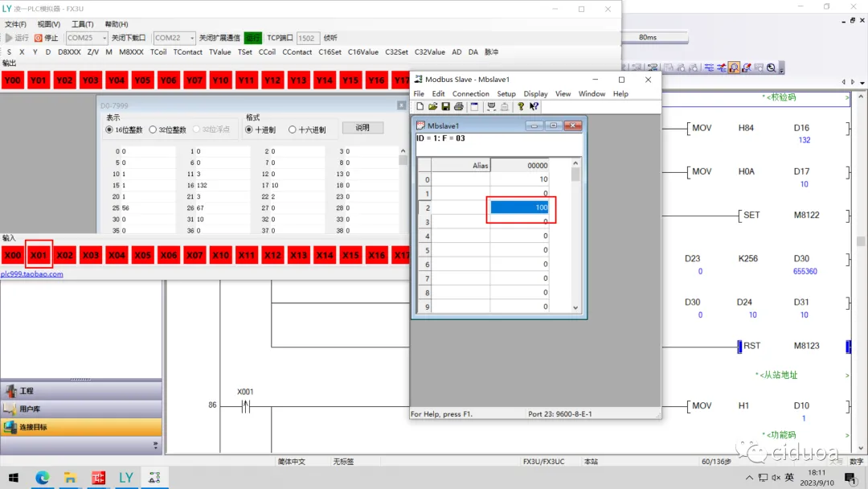The image size is (868, 489).
Task: Select the 32位整数 radio button
Action: click(x=153, y=129)
